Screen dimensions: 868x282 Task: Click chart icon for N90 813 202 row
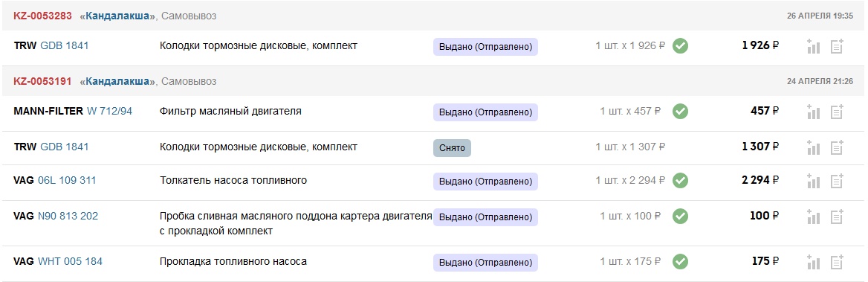tap(813, 217)
